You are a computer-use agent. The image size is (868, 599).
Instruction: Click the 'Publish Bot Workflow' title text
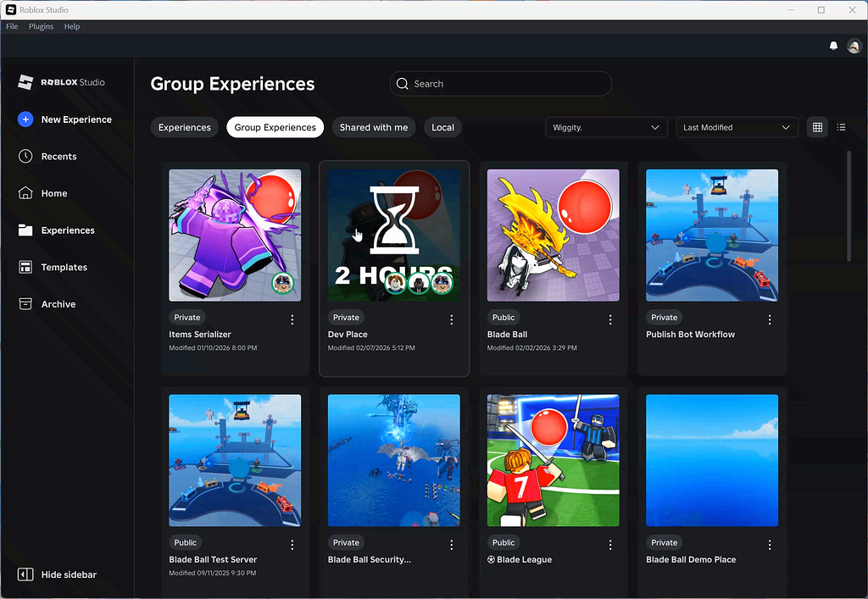690,334
